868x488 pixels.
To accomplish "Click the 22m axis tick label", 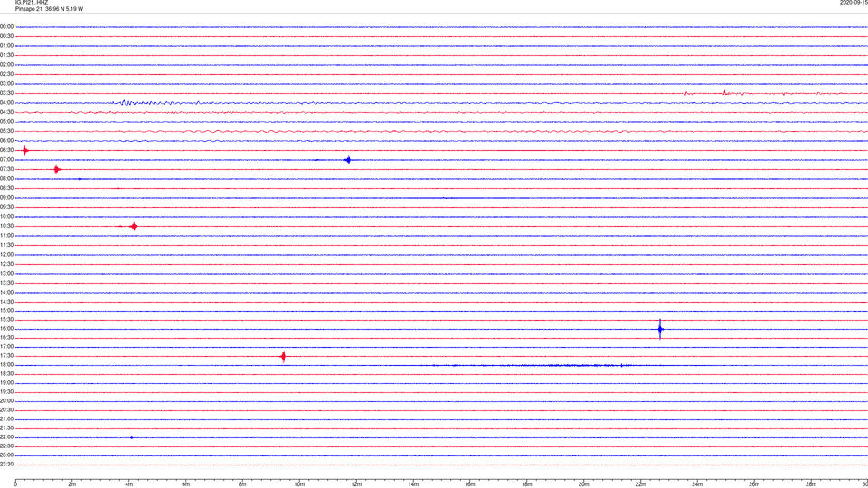I will 640,484.
